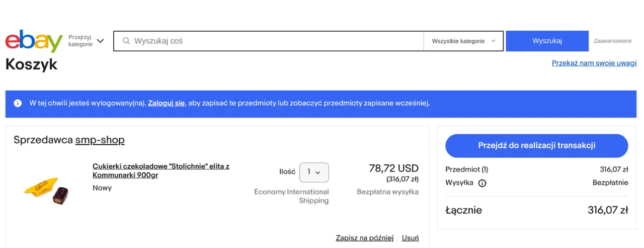
Task: Click Zapisz na później link
Action: (365, 238)
